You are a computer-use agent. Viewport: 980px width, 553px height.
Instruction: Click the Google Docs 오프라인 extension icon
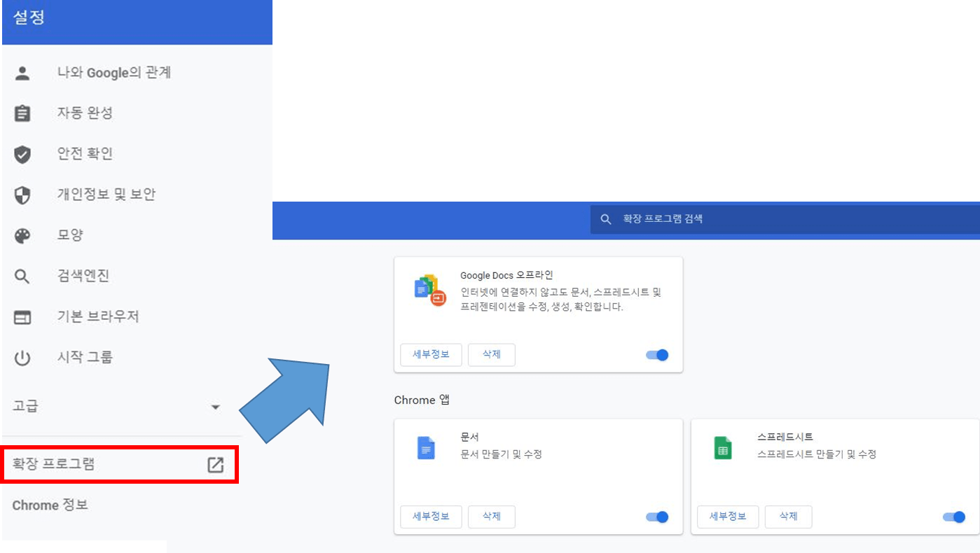(x=430, y=289)
